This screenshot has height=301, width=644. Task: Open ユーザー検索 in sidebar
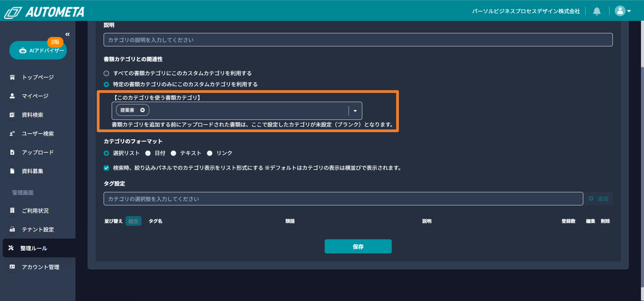coord(38,134)
